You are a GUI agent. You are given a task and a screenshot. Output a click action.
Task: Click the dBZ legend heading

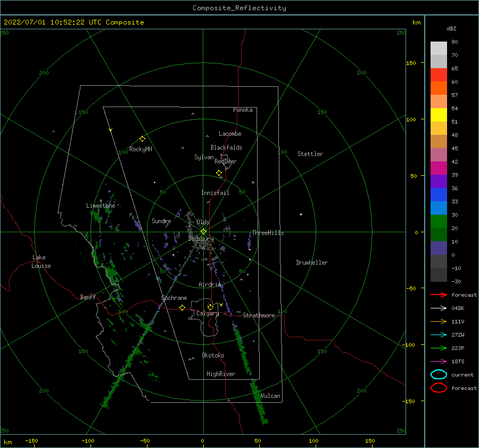point(451,28)
